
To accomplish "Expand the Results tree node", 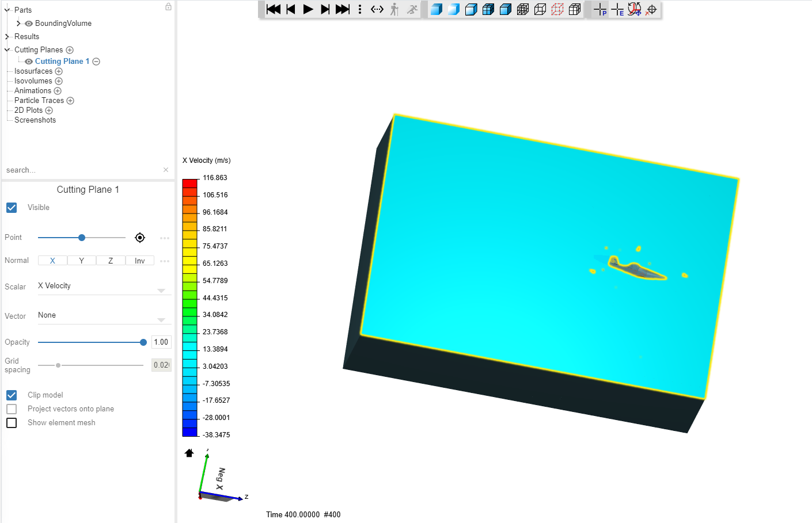I will tap(7, 37).
